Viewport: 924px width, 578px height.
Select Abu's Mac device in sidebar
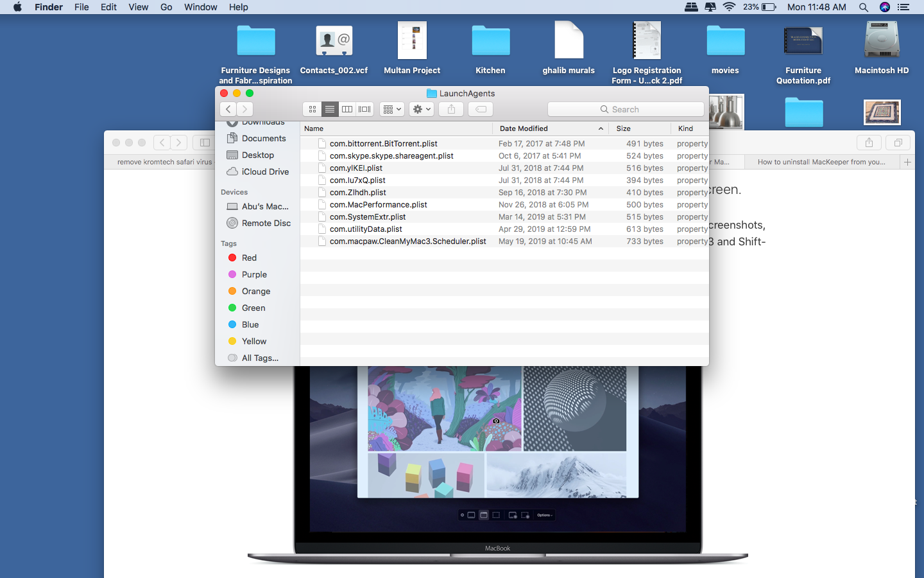pos(258,206)
